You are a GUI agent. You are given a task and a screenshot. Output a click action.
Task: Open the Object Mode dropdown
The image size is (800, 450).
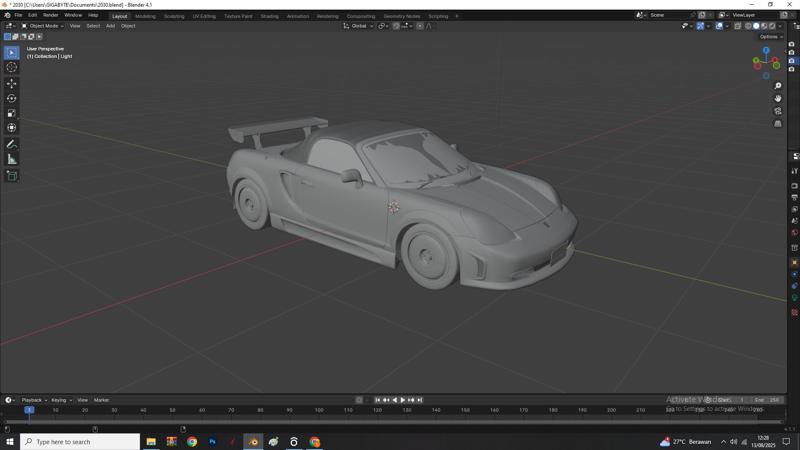point(42,26)
